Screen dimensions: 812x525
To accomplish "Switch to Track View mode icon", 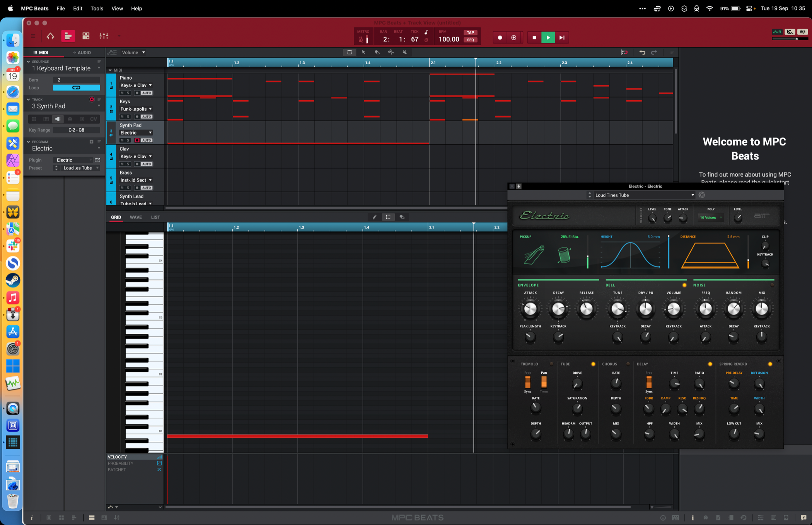I will tap(68, 36).
